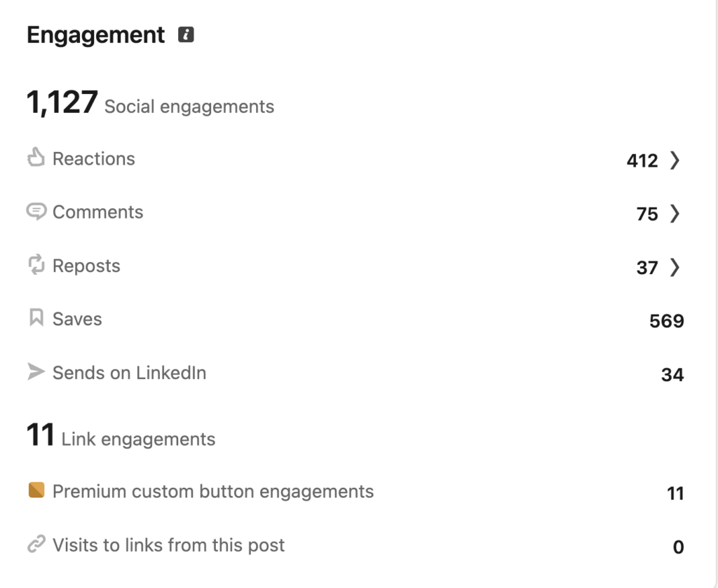Click the Reposts arrows icon
Image resolution: width=718 pixels, height=588 pixels.
[36, 265]
